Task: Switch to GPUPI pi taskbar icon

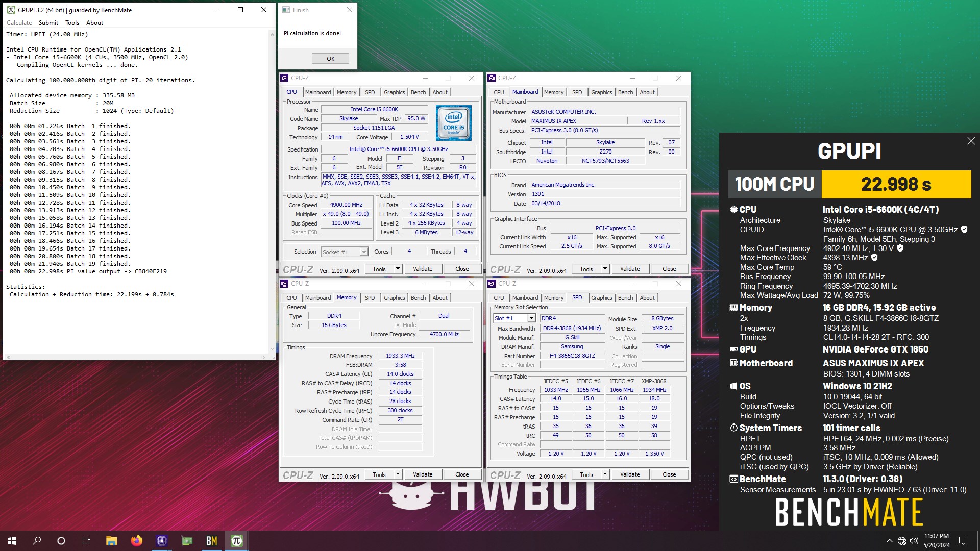Action: (x=237, y=541)
